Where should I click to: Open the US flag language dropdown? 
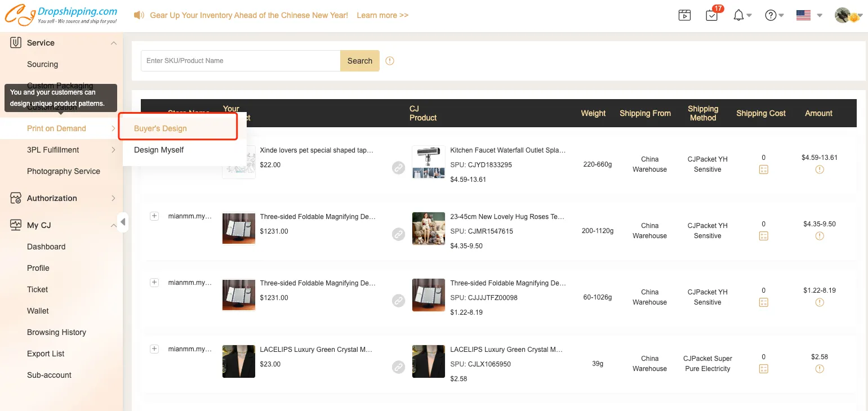(x=809, y=15)
